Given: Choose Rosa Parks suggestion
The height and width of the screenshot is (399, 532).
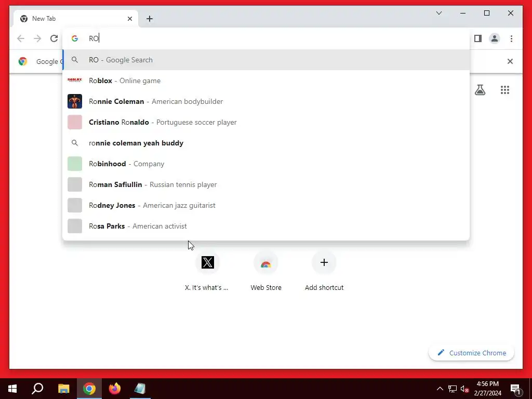Looking at the screenshot, I should coord(267,226).
